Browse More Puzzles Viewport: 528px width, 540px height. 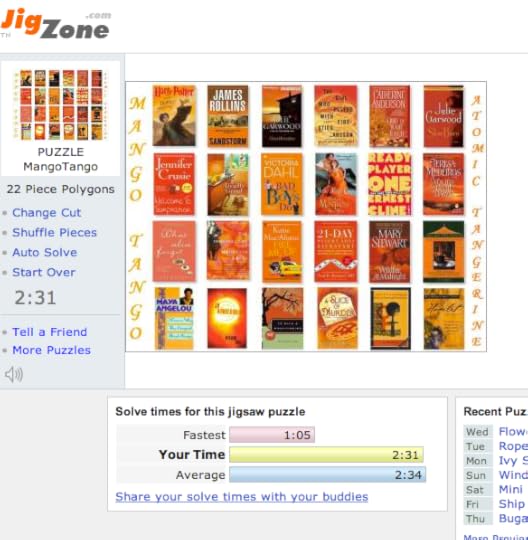[51, 350]
